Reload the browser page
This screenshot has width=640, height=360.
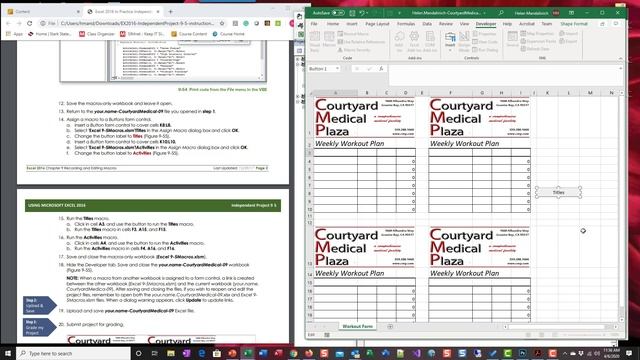pos(29,24)
